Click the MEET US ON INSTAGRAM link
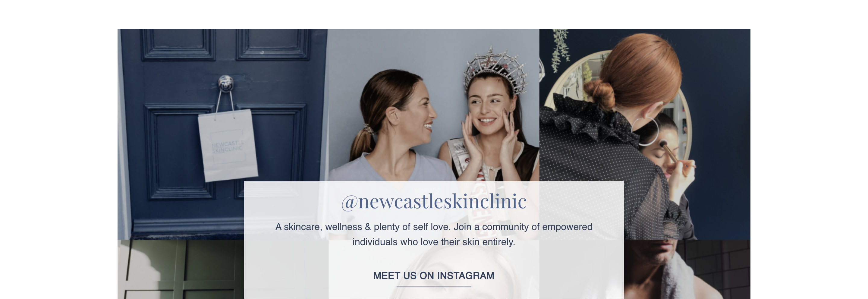 pos(434,275)
